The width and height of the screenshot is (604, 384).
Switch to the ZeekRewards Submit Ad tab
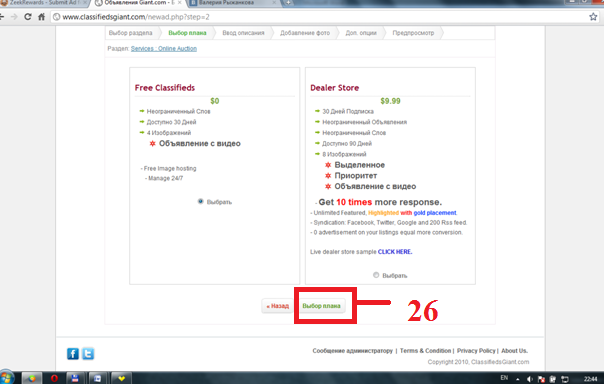44,3
